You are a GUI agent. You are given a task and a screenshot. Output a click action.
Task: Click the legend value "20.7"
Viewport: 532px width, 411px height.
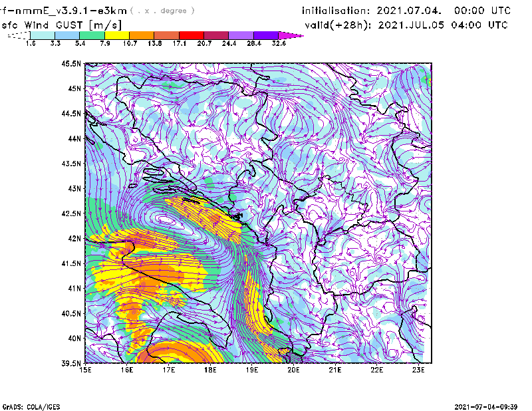(204, 43)
